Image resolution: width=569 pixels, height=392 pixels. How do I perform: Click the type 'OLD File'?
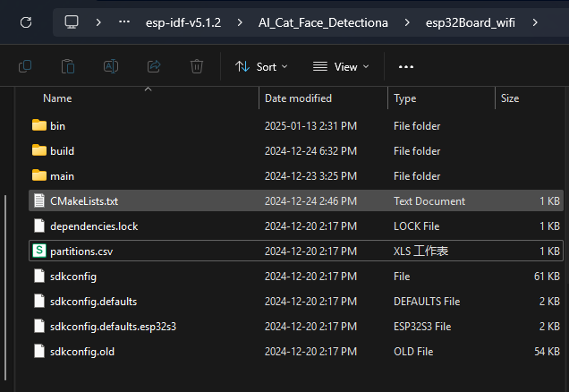pos(413,352)
